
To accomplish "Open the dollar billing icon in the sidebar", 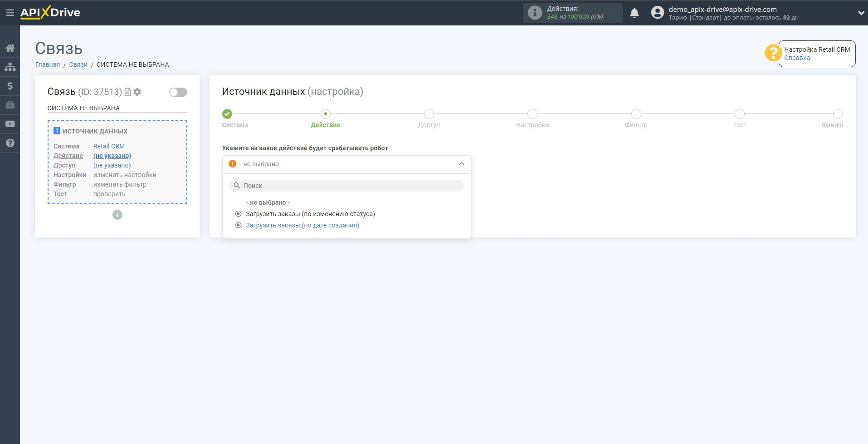I will tap(10, 86).
